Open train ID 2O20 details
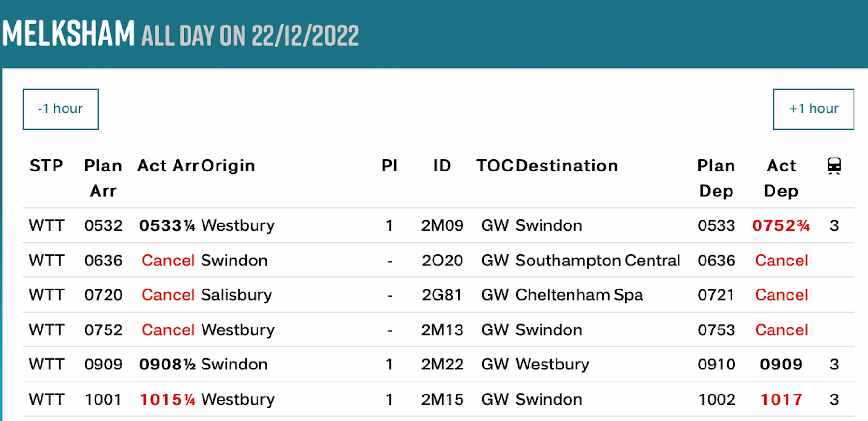This screenshot has height=421, width=868. [442, 261]
